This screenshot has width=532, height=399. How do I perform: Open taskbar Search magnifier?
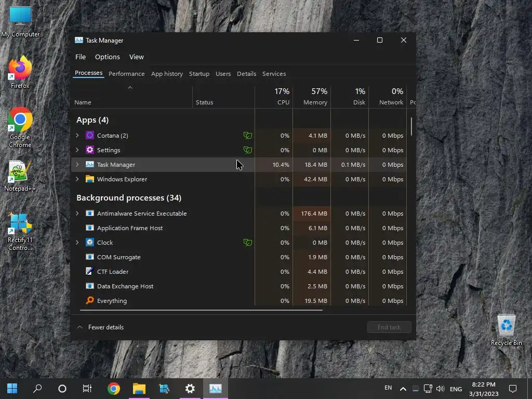(37, 388)
